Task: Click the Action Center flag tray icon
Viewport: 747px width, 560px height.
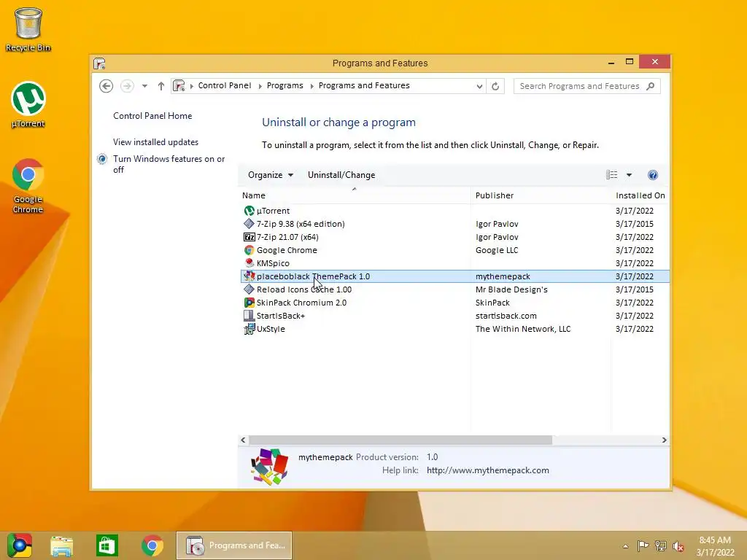Action: pos(643,546)
